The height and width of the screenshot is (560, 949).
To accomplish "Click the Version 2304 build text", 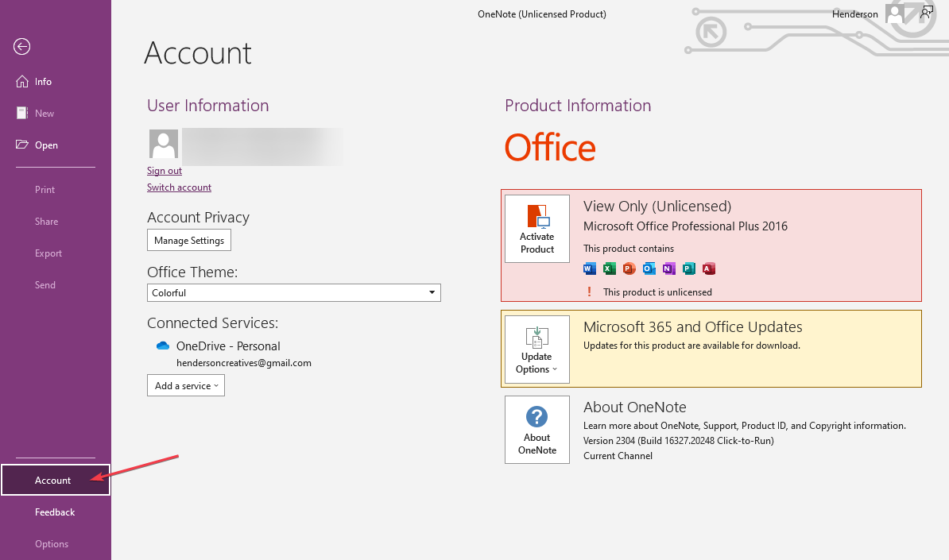I will [679, 441].
